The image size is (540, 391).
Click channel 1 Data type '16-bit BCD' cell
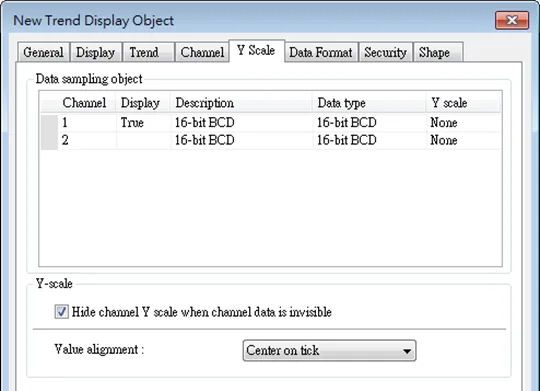369,123
